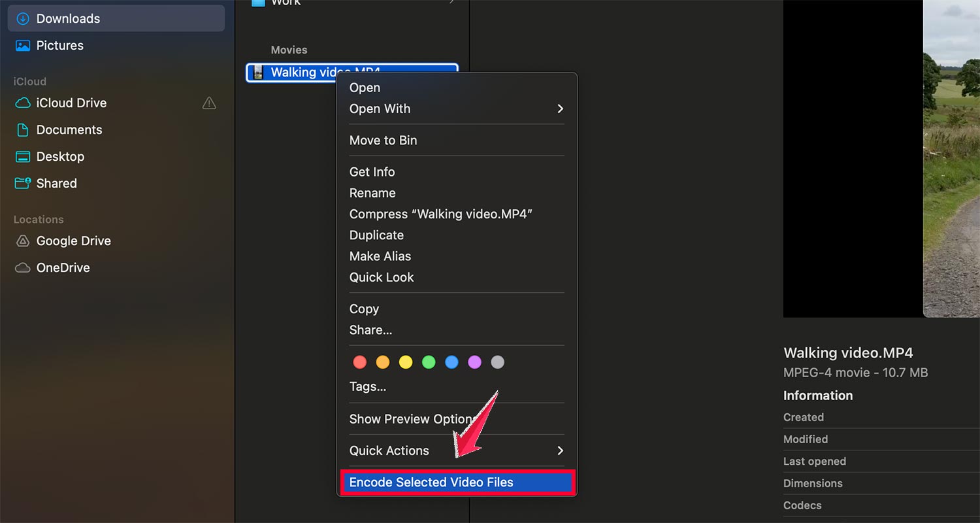Expand the Quick Actions submenu
The image size is (980, 523).
coord(389,450)
